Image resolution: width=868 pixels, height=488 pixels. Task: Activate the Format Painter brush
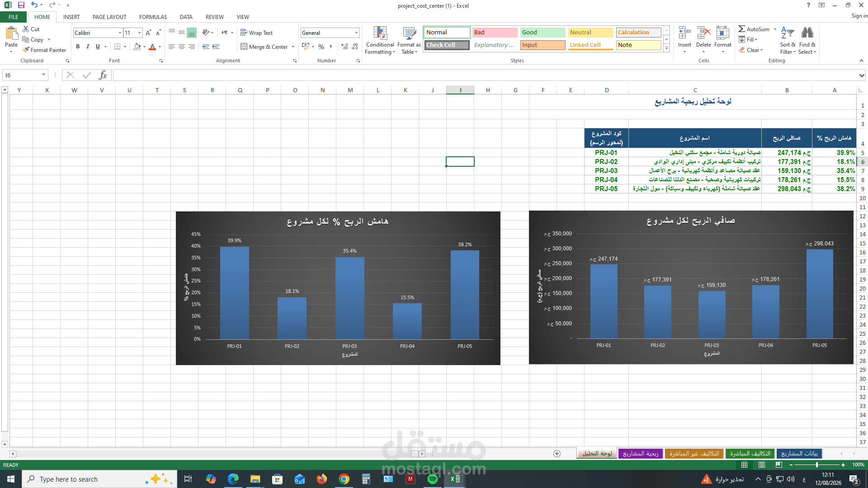point(45,50)
